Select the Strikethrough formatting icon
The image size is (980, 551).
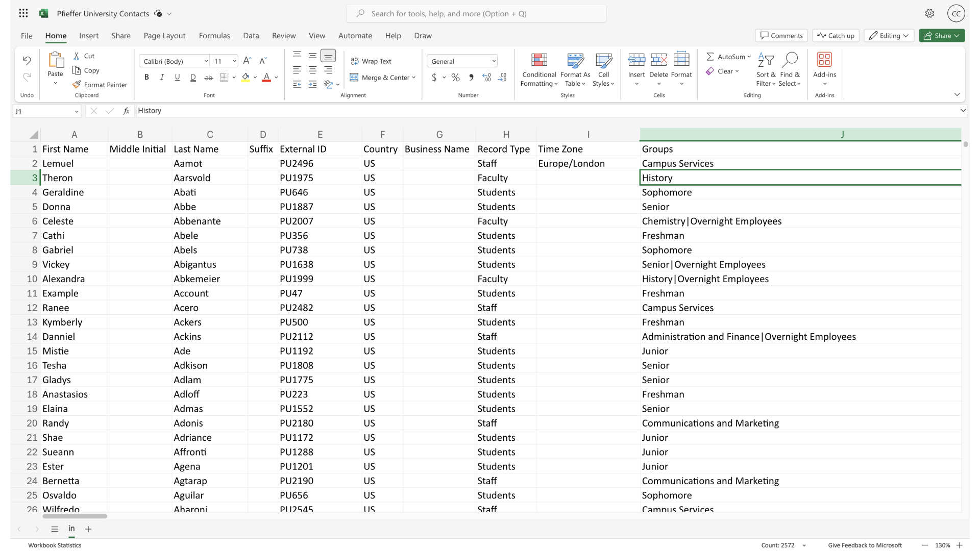click(208, 77)
